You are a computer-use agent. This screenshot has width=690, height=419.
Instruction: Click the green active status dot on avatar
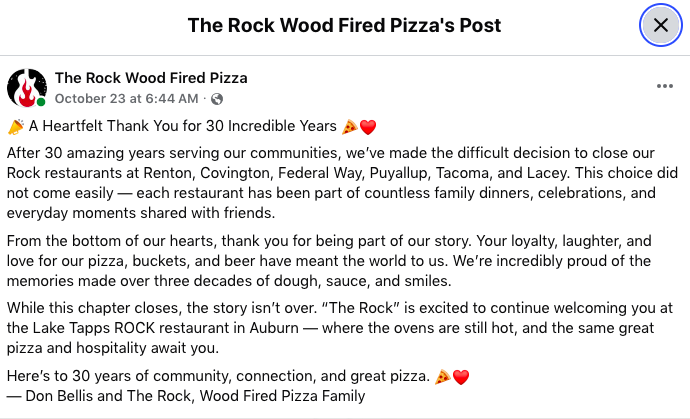pos(41,102)
